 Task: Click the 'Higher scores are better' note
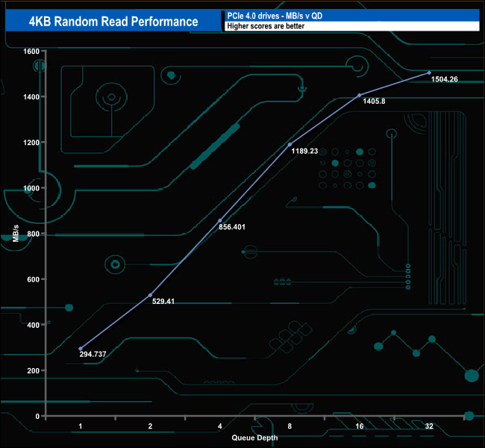pyautogui.click(x=266, y=26)
